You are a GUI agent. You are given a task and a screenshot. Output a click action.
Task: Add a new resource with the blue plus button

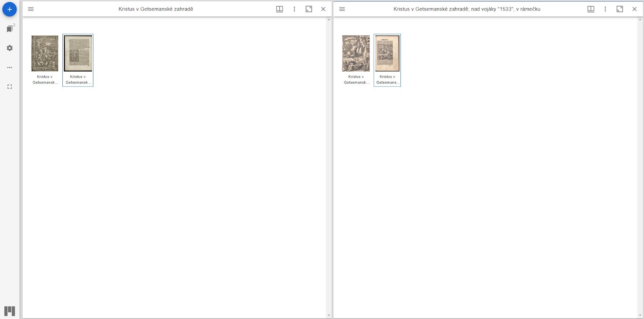pos(10,9)
